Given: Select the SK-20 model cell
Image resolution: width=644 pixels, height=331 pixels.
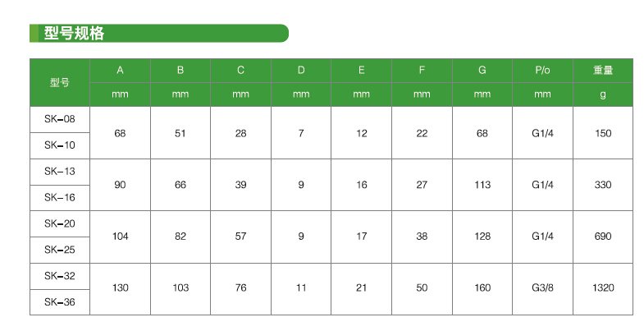Looking at the screenshot, I should coord(60,224).
